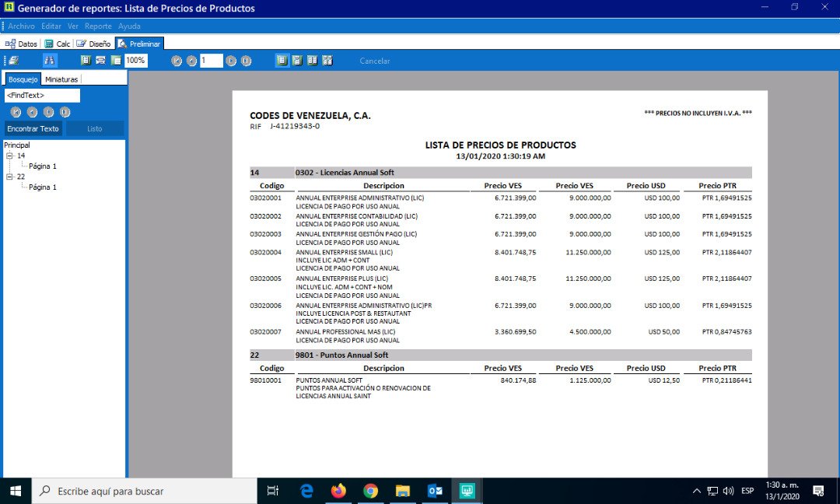Open the notification center icon

[x=818, y=491]
